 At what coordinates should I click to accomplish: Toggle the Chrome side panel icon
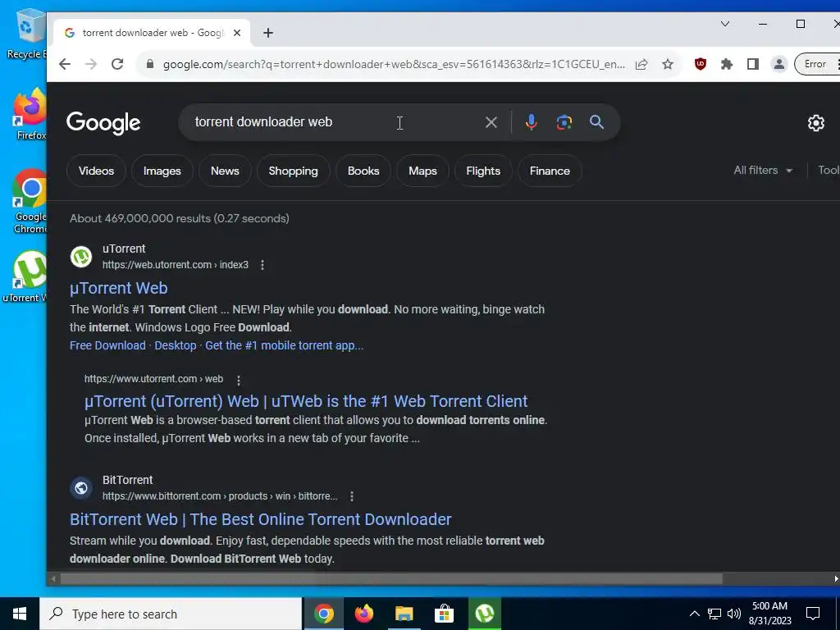753,64
